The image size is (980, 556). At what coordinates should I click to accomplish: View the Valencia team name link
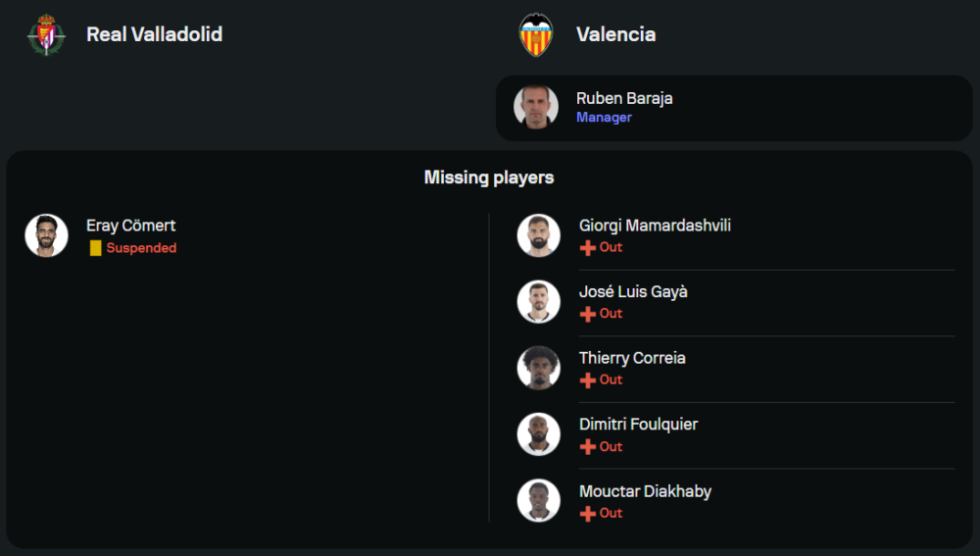(x=615, y=34)
